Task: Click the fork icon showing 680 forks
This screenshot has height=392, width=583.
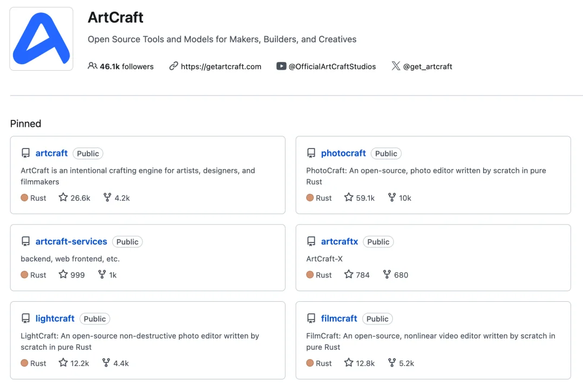Action: coord(387,274)
